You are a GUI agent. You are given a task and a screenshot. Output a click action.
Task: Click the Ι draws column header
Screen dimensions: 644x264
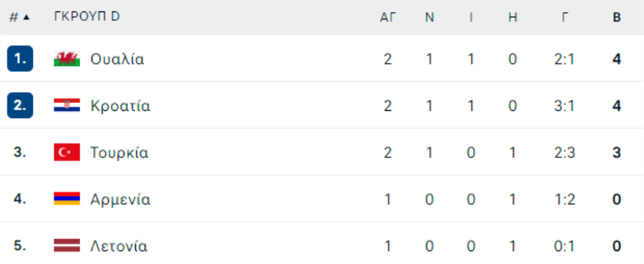pos(471,17)
